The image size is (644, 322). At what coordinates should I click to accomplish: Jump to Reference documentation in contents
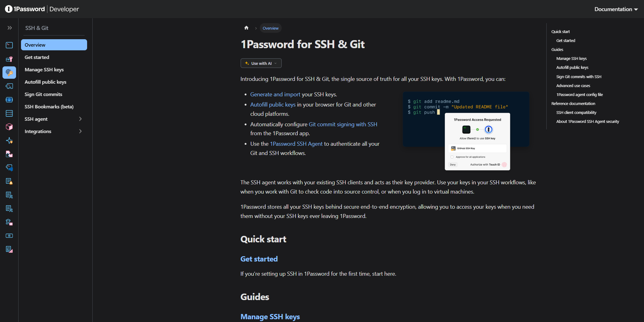pos(573,103)
